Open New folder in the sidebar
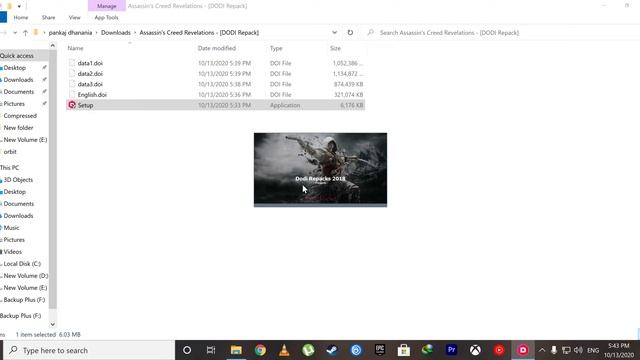Image resolution: width=640 pixels, height=360 pixels. [18, 128]
